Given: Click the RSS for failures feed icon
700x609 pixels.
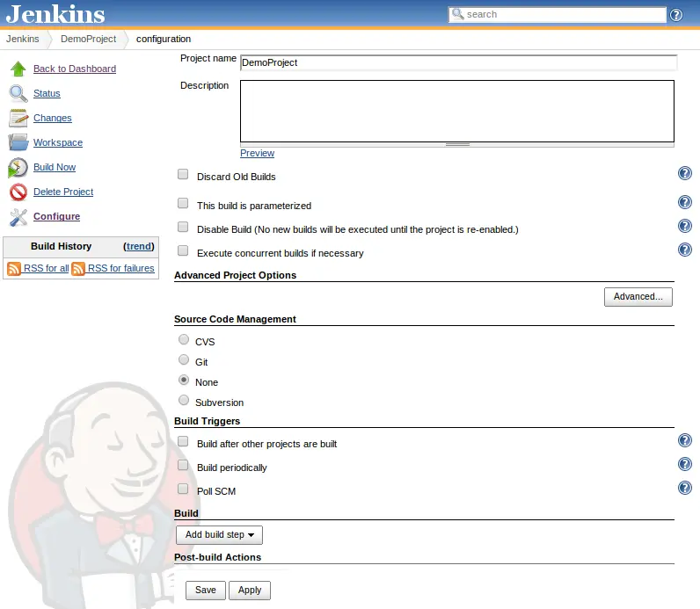Looking at the screenshot, I should click(x=78, y=269).
